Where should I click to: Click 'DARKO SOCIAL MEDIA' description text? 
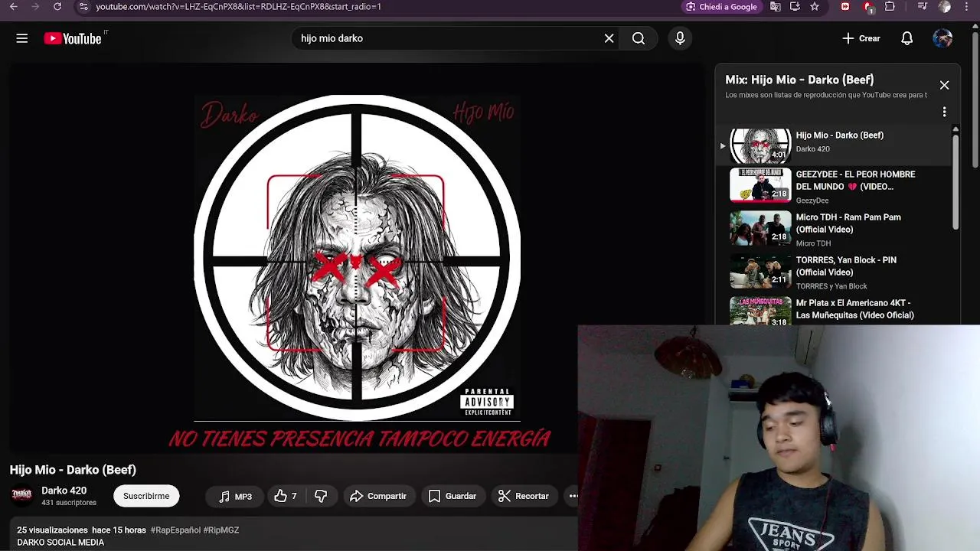point(60,542)
